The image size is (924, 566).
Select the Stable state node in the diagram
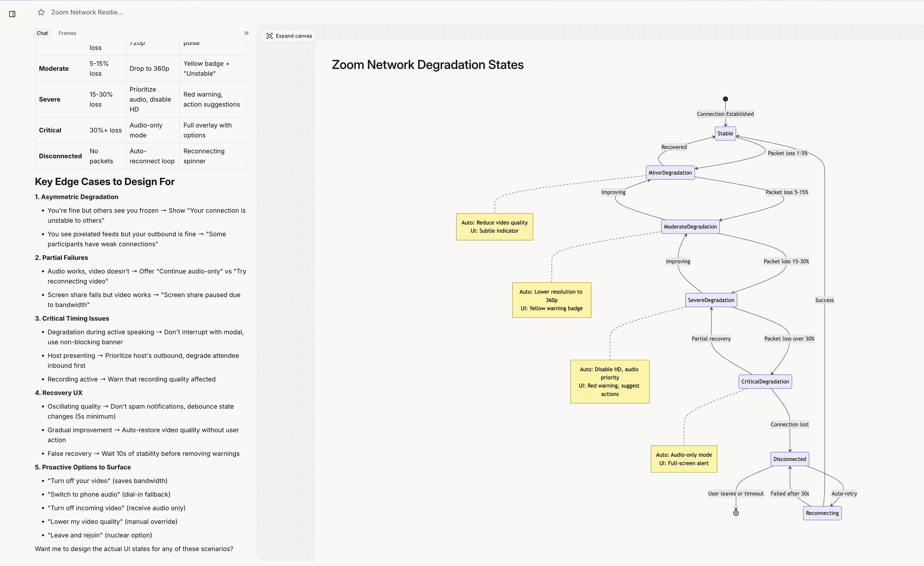[x=725, y=133]
